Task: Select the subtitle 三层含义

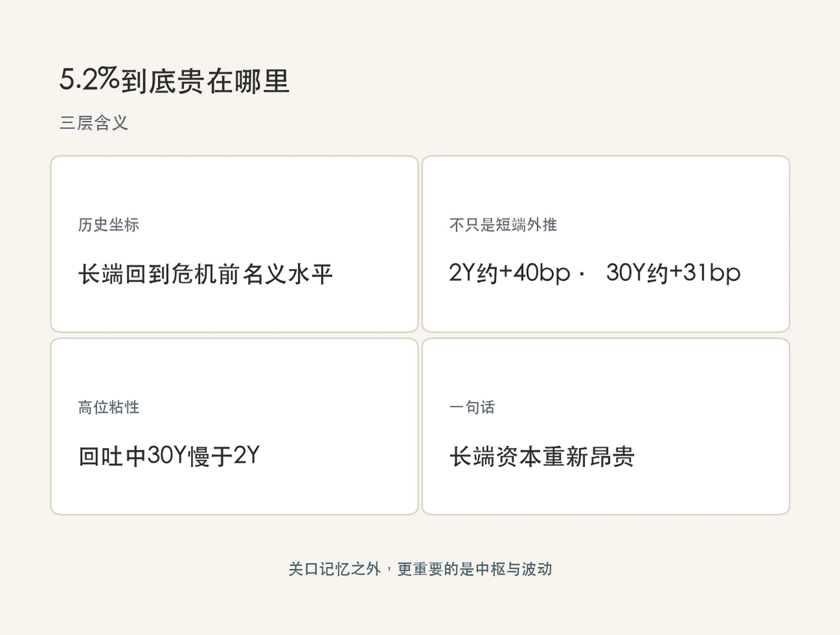Action: (94, 123)
